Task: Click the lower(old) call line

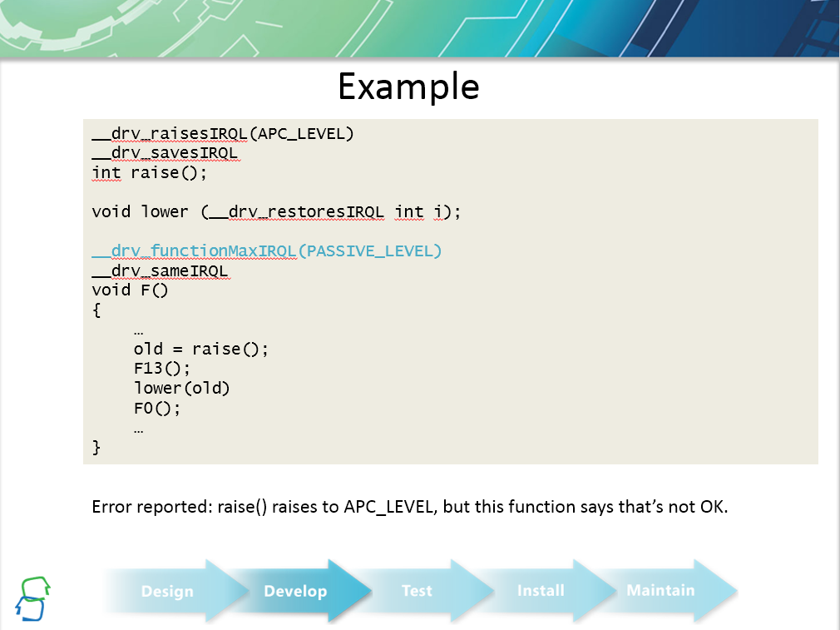Action: 181,389
